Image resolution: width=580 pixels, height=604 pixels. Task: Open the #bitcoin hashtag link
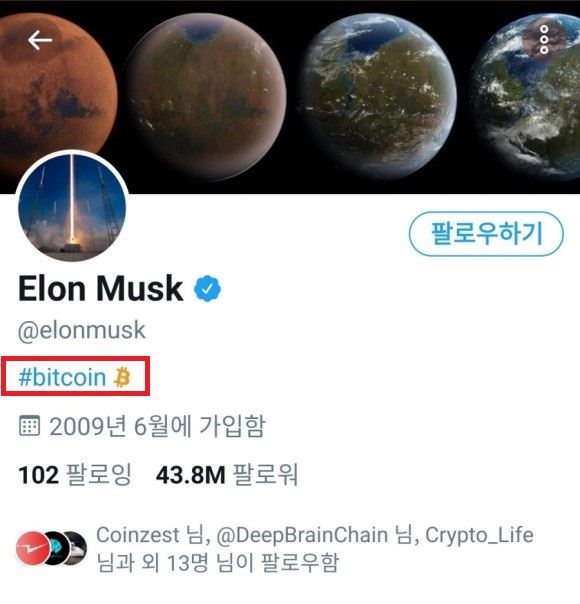pyautogui.click(x=62, y=377)
